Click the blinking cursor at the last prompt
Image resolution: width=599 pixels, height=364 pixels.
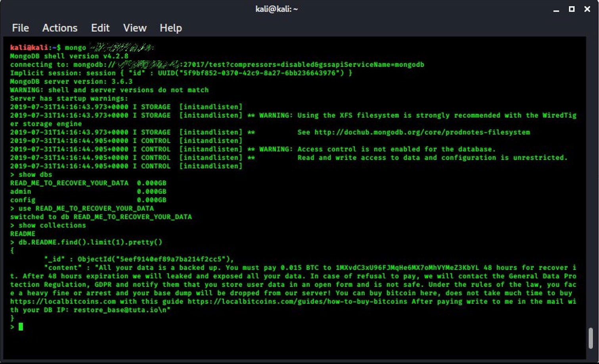click(21, 327)
